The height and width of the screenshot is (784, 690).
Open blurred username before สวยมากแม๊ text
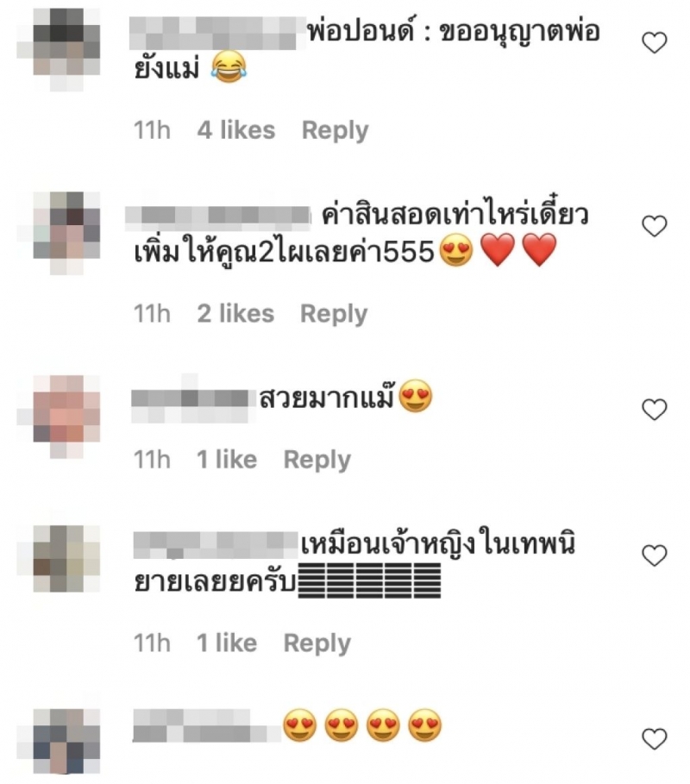click(190, 400)
